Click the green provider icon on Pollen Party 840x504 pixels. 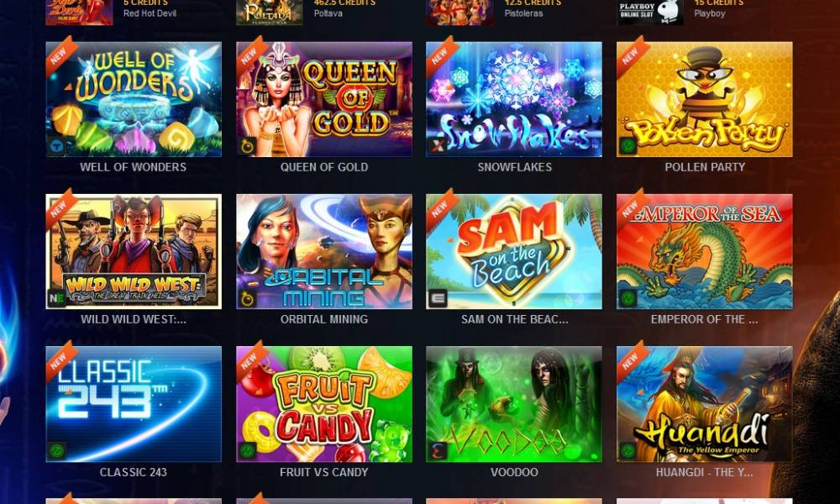pyautogui.click(x=627, y=145)
